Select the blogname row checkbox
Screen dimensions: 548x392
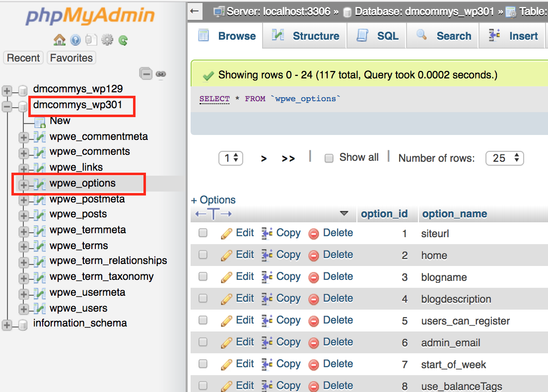203,276
